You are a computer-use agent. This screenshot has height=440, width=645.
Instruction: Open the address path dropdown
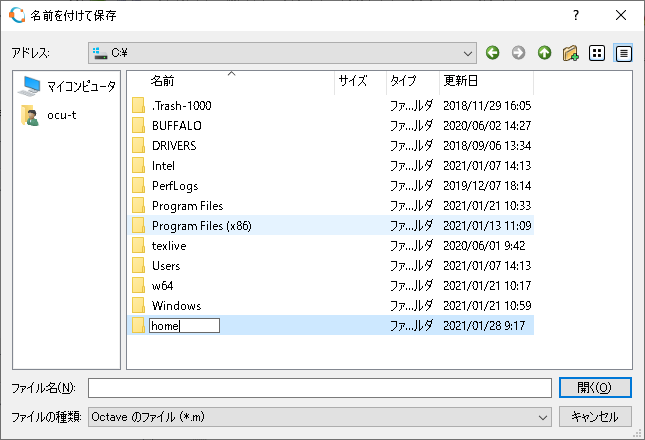point(469,52)
